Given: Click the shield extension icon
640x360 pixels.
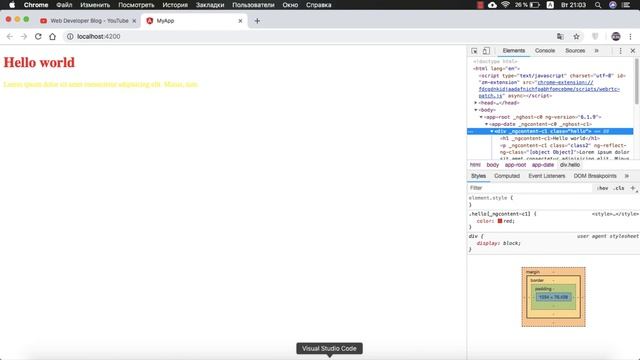Looking at the screenshot, I should pyautogui.click(x=595, y=37).
